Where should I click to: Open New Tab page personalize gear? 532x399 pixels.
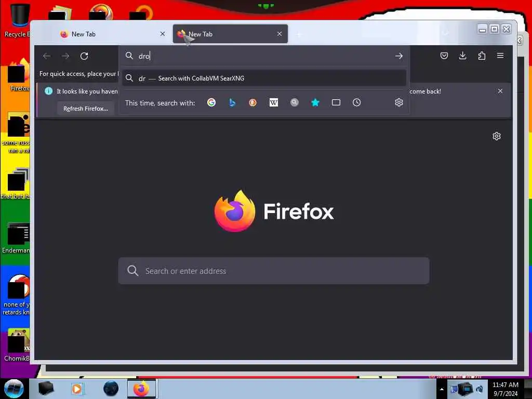click(x=496, y=137)
